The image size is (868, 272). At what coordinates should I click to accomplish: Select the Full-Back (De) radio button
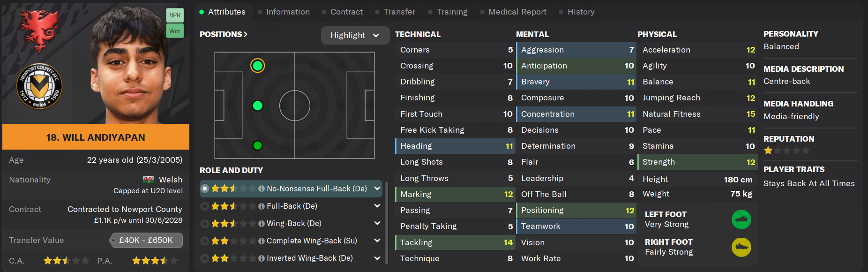point(205,206)
